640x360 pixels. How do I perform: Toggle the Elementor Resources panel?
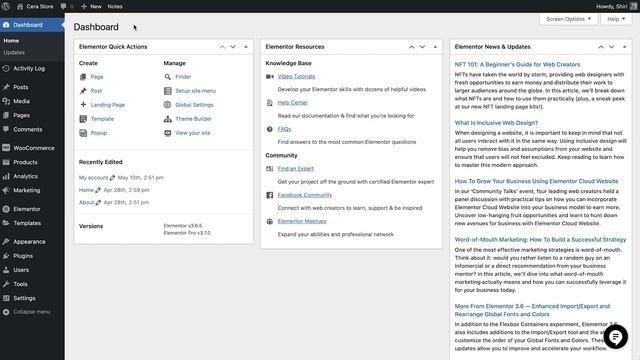point(435,47)
